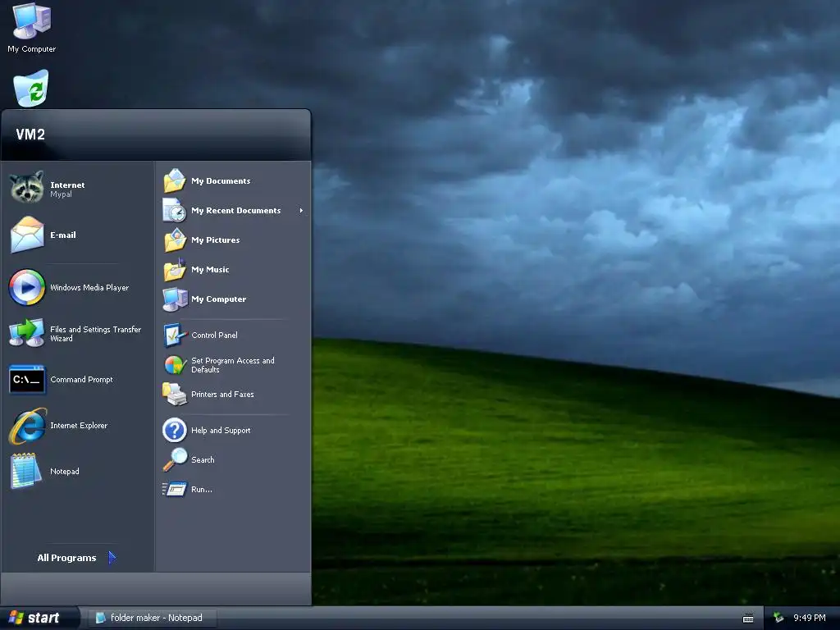The image size is (840, 630).
Task: Open the Control Panel icon
Action: [175, 335]
